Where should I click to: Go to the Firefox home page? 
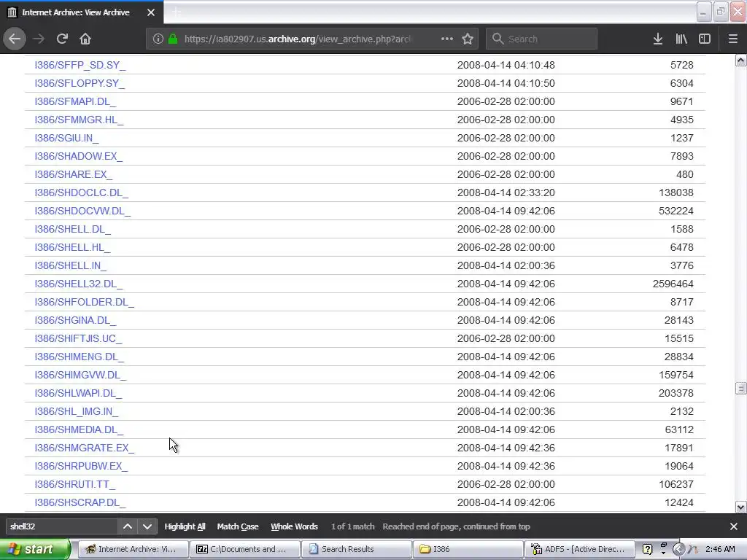click(85, 39)
